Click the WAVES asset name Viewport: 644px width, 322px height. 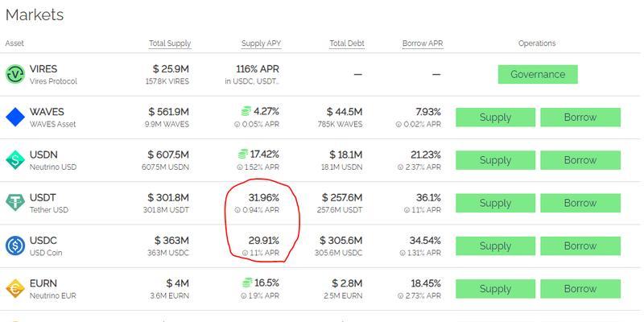tap(47, 112)
